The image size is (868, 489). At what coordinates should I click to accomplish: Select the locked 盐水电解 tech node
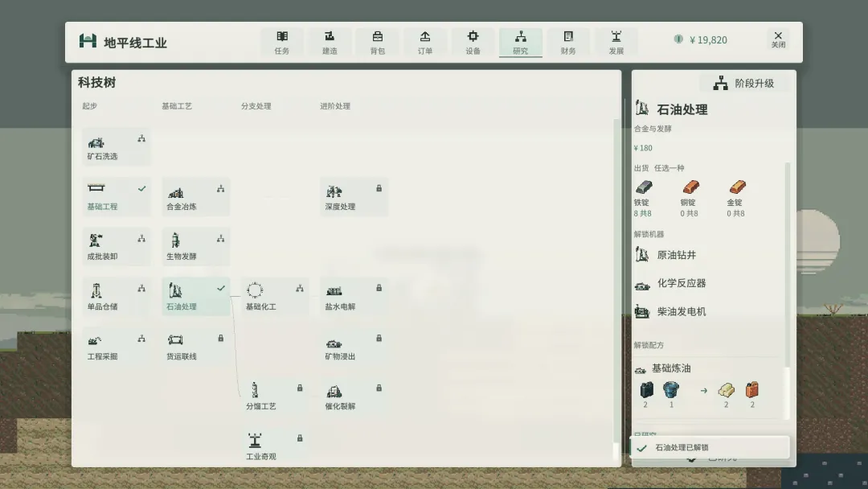354,296
